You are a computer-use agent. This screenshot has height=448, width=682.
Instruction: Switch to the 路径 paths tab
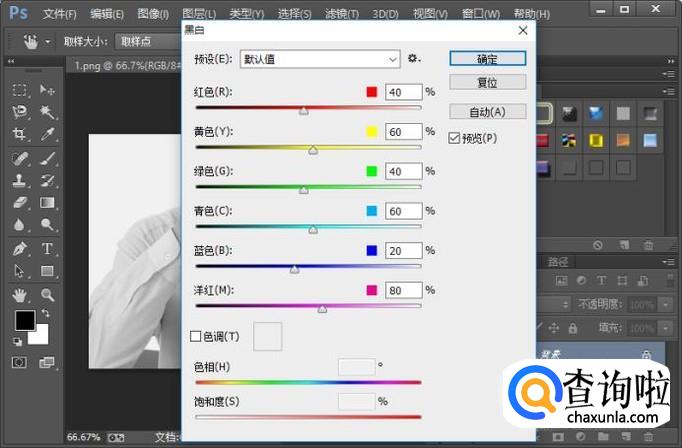click(x=558, y=262)
